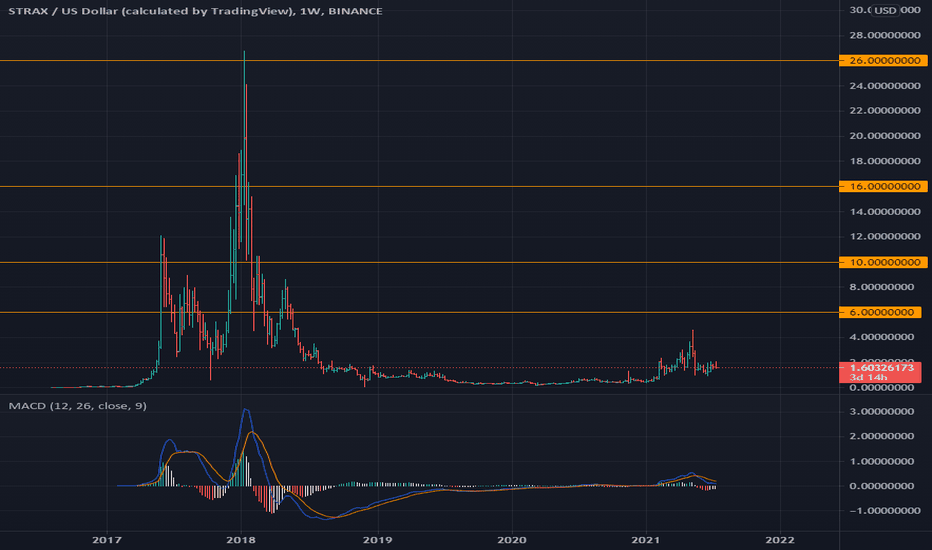Click the 28.00000000 price axis value

pyautogui.click(x=885, y=35)
